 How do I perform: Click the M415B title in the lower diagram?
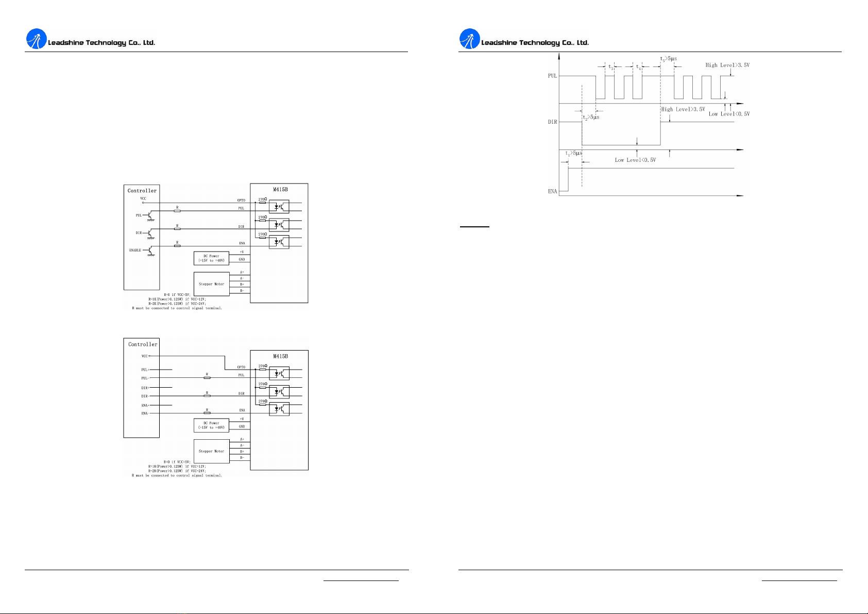[x=280, y=356]
